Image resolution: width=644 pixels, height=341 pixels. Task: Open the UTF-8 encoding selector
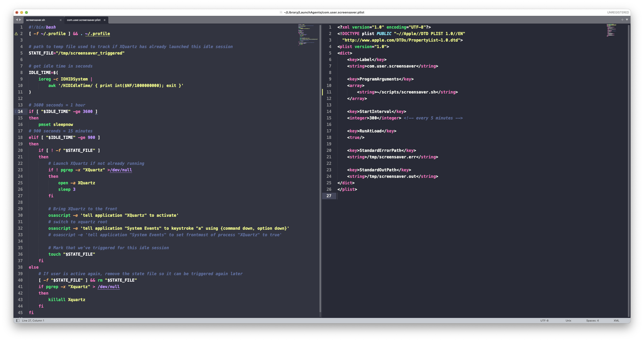click(544, 321)
